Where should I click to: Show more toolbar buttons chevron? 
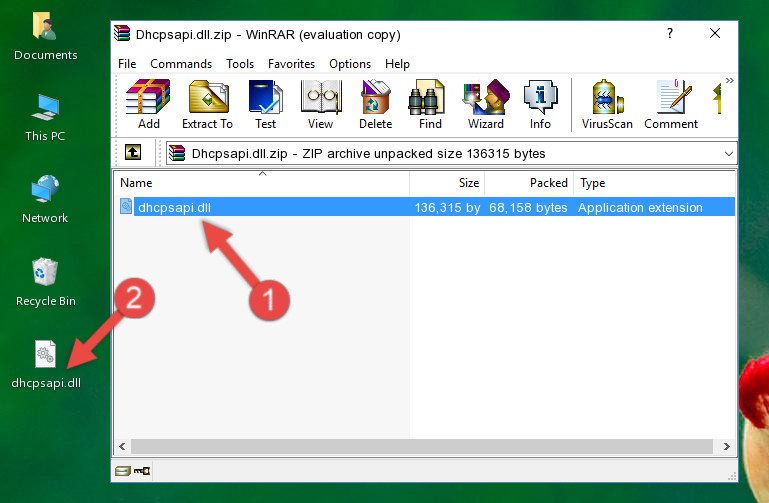pyautogui.click(x=730, y=80)
